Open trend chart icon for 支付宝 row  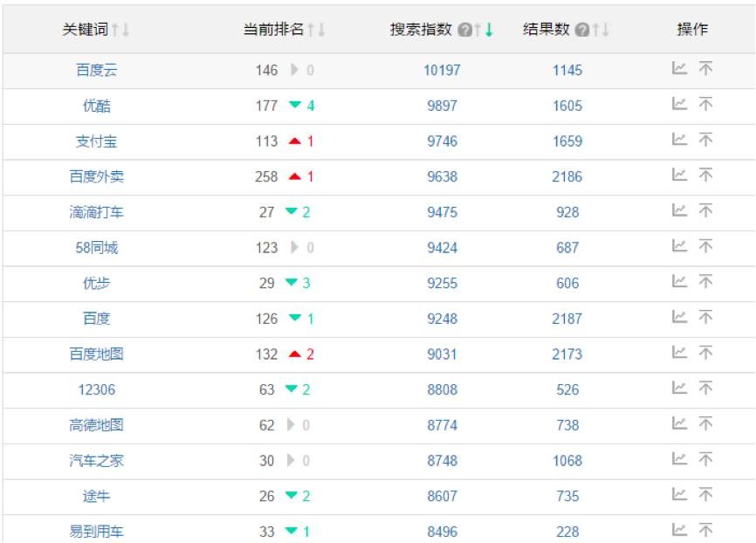679,140
